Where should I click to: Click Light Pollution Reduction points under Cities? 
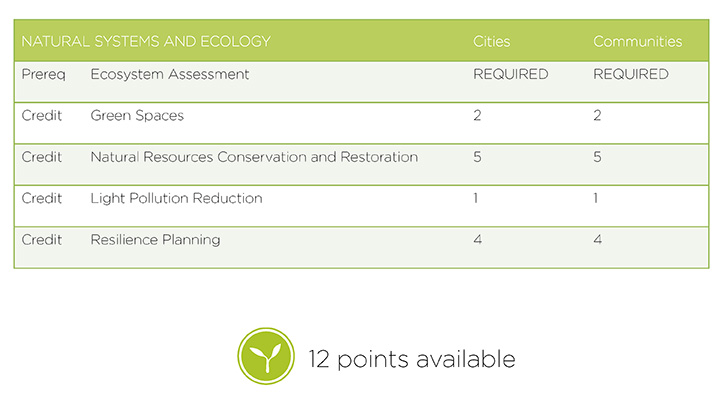click(x=476, y=198)
